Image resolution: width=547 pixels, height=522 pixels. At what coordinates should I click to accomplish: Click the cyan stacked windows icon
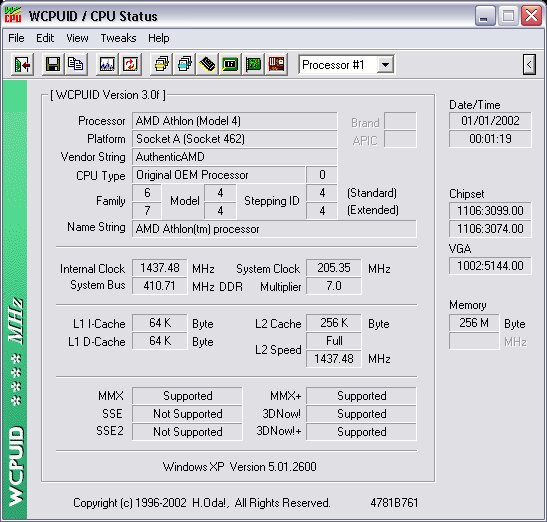[x=184, y=64]
